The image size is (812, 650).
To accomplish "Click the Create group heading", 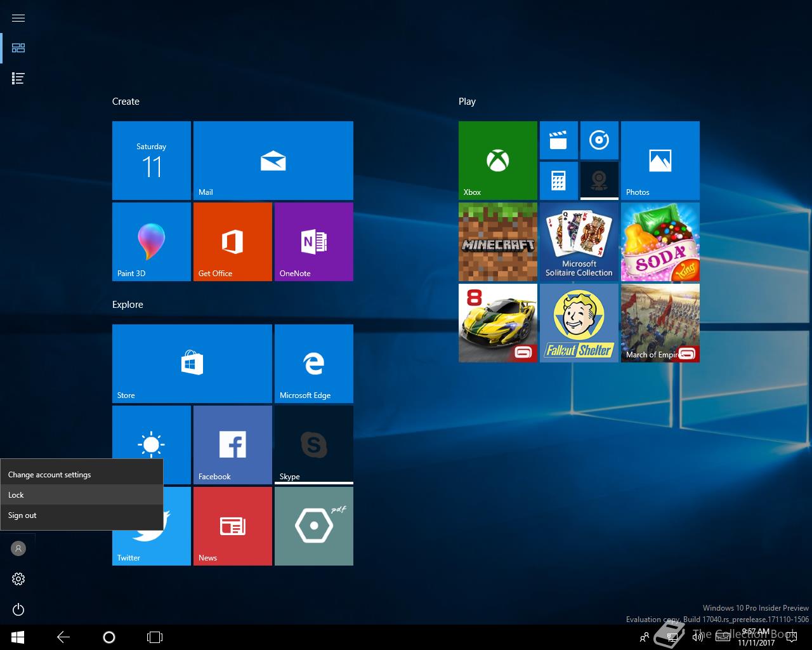I will tap(126, 102).
